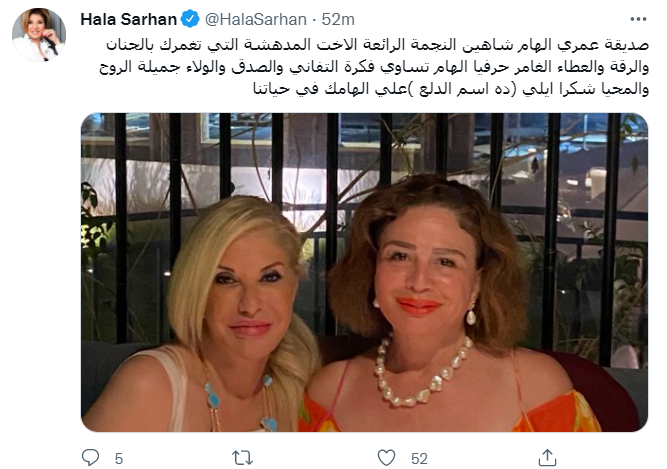The width and height of the screenshot is (667, 469).
Task: Open the share tweet icon
Action: click(547, 458)
